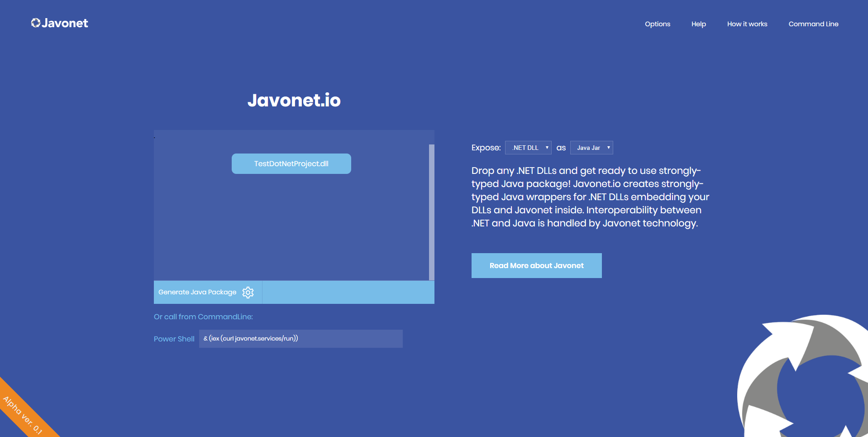Click the Power Shell command field

[x=301, y=339]
